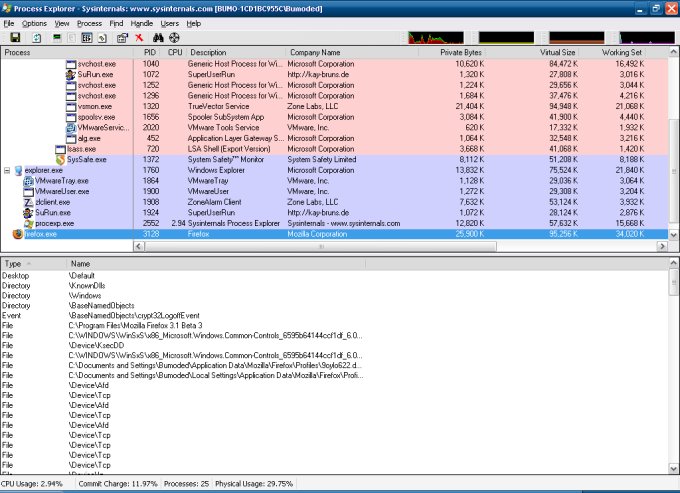This screenshot has width=680, height=493.
Task: Open the Users menu
Action: (x=169, y=22)
